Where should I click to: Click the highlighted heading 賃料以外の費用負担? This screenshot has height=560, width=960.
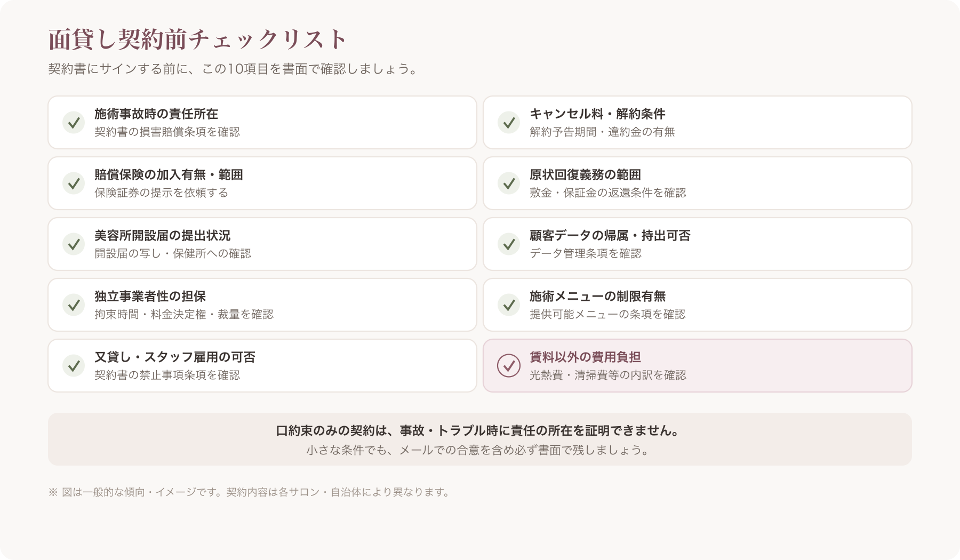(x=585, y=357)
